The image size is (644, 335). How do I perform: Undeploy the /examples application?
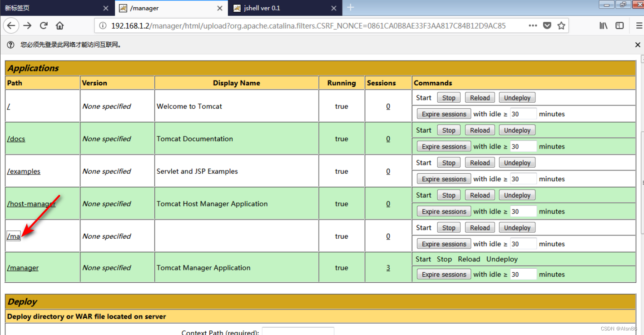[x=517, y=163]
